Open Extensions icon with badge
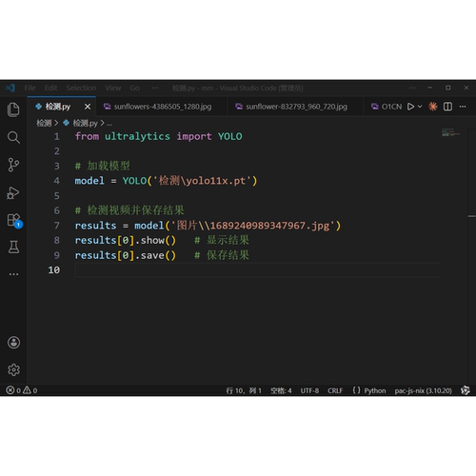This screenshot has width=476, height=476. tap(14, 221)
